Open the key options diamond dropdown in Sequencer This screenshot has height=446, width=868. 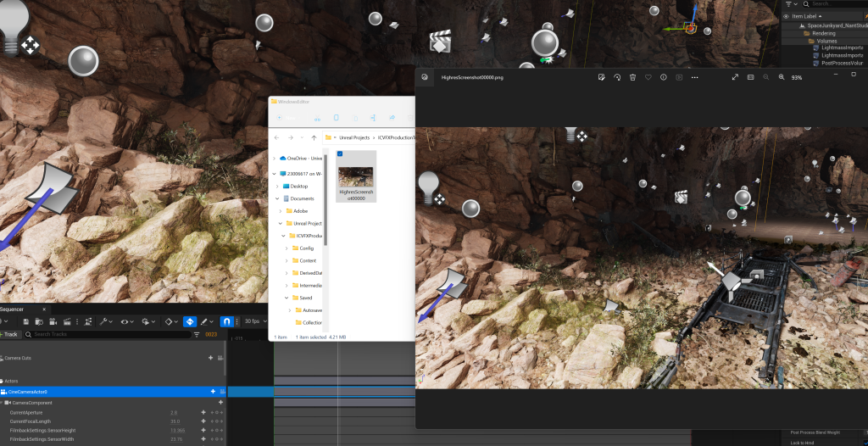click(x=171, y=322)
